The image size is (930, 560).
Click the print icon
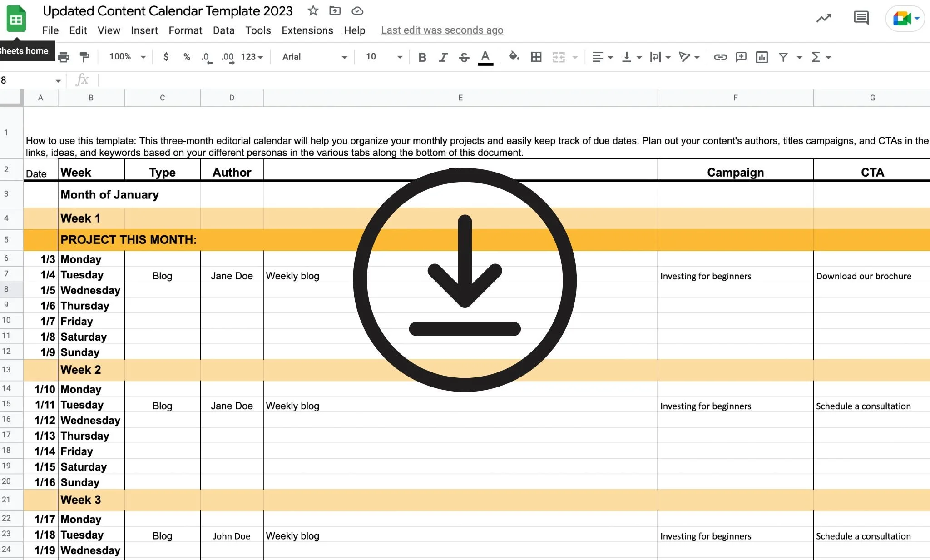[x=64, y=57]
